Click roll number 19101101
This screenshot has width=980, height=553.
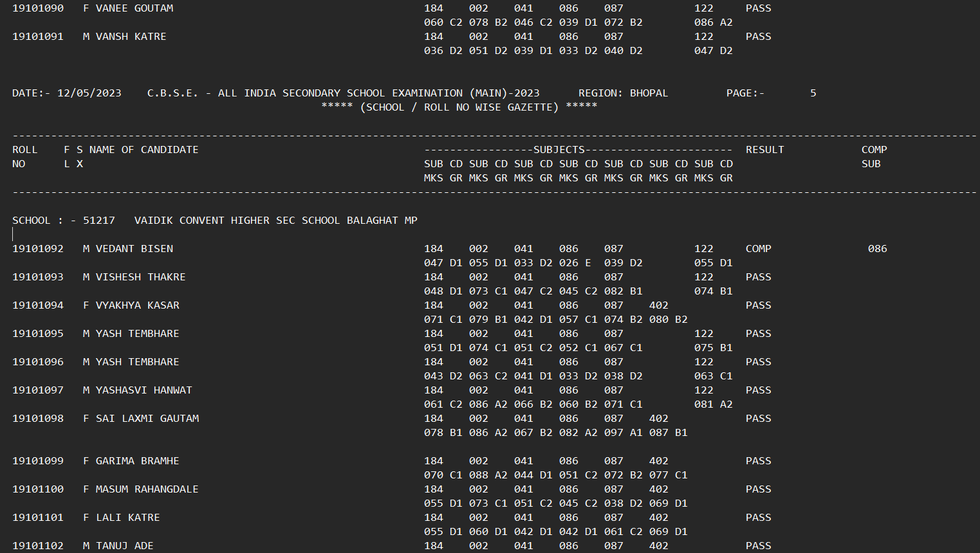(38, 518)
